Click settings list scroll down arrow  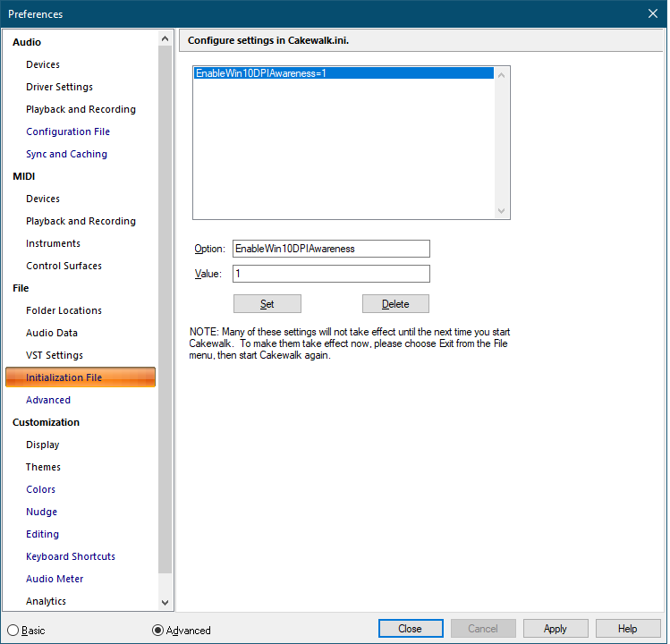tap(502, 211)
